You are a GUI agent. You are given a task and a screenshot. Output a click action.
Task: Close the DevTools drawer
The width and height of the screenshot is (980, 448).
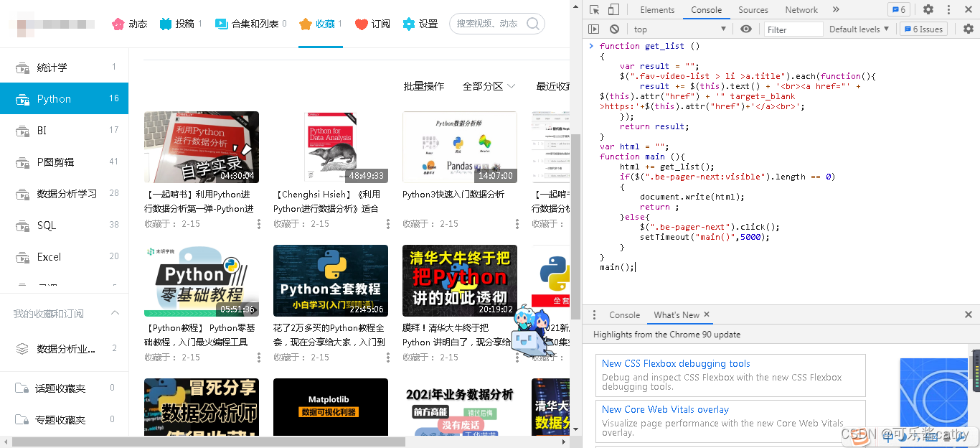(x=968, y=314)
